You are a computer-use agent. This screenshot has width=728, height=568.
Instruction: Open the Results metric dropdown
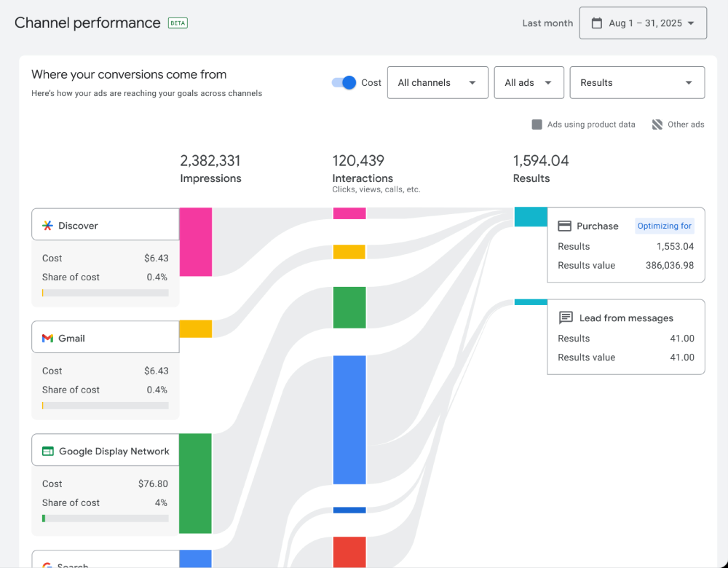[x=637, y=82]
